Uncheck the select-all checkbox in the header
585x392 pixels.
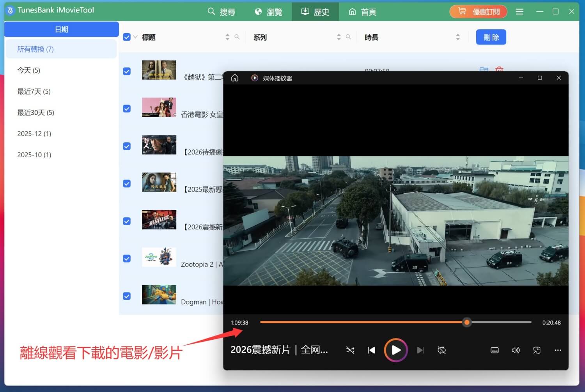(x=127, y=37)
